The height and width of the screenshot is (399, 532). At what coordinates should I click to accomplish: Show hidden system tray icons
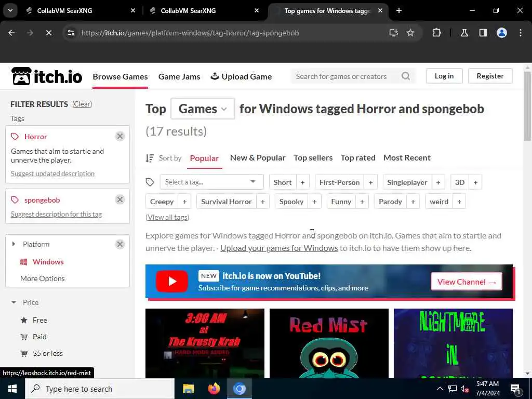coord(440,389)
